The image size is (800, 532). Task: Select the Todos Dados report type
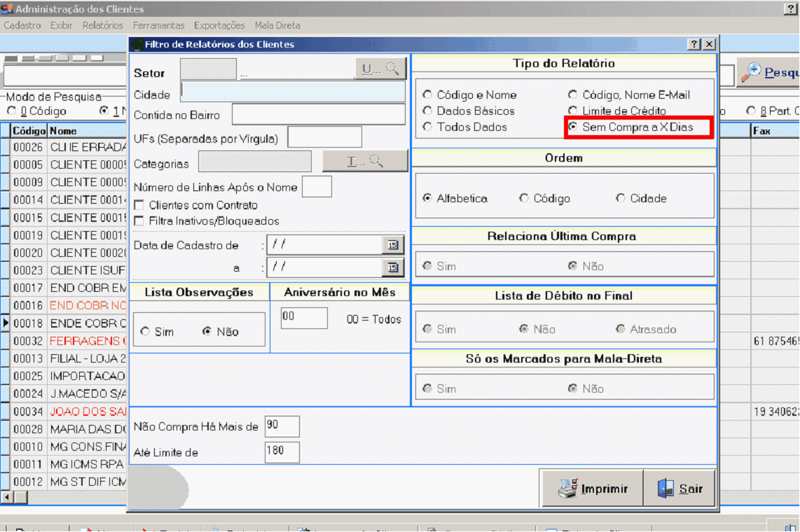pos(427,127)
